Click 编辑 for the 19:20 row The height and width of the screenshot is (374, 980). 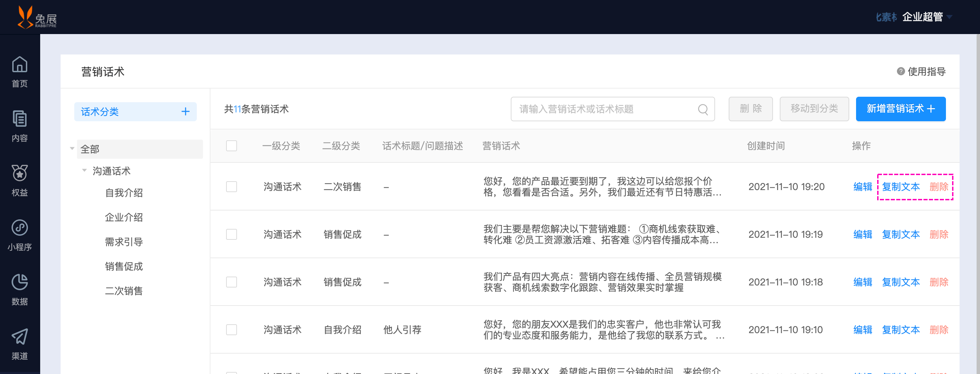pos(863,187)
